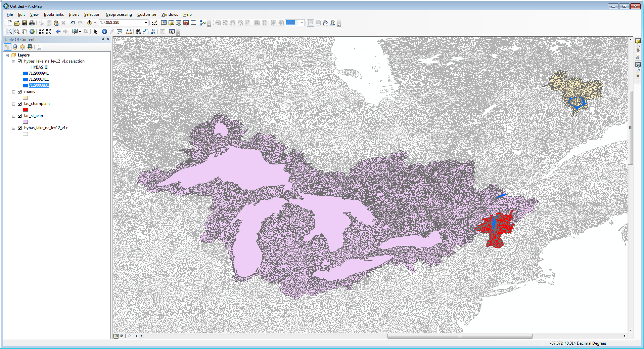
Task: Select the Measure tool
Action: pos(129,31)
